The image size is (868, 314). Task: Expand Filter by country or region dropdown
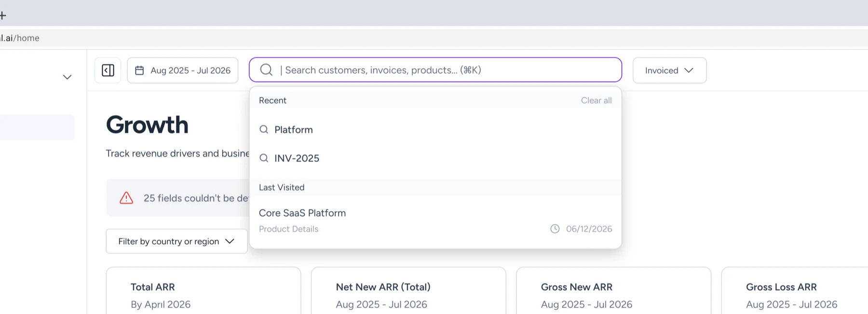[176, 241]
